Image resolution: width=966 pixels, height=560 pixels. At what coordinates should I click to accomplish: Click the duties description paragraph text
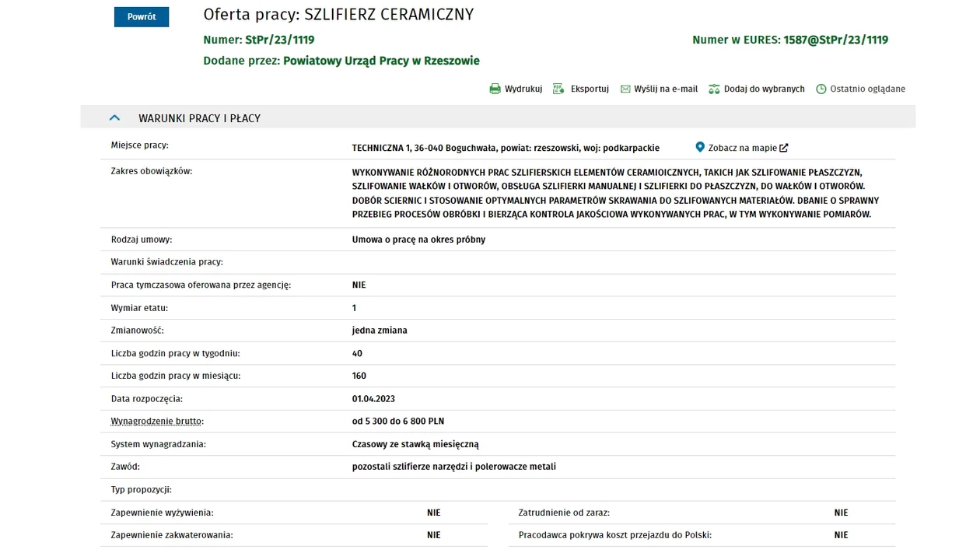(615, 193)
